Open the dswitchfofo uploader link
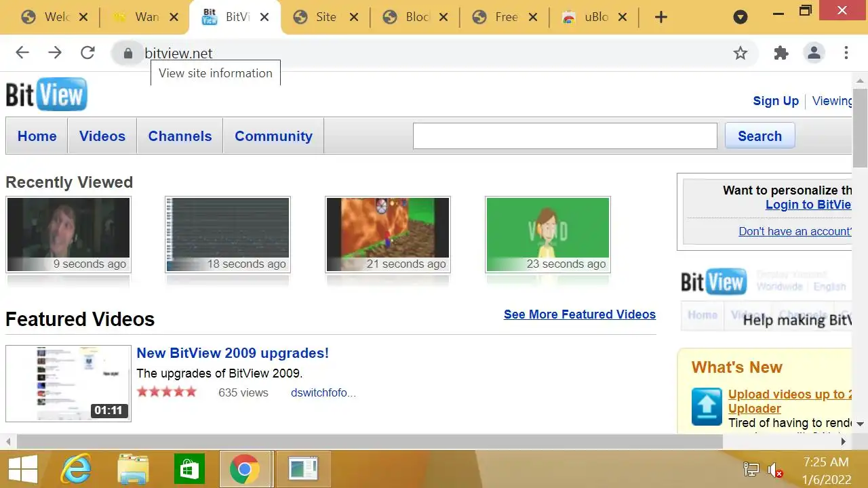This screenshot has height=488, width=868. [x=323, y=392]
